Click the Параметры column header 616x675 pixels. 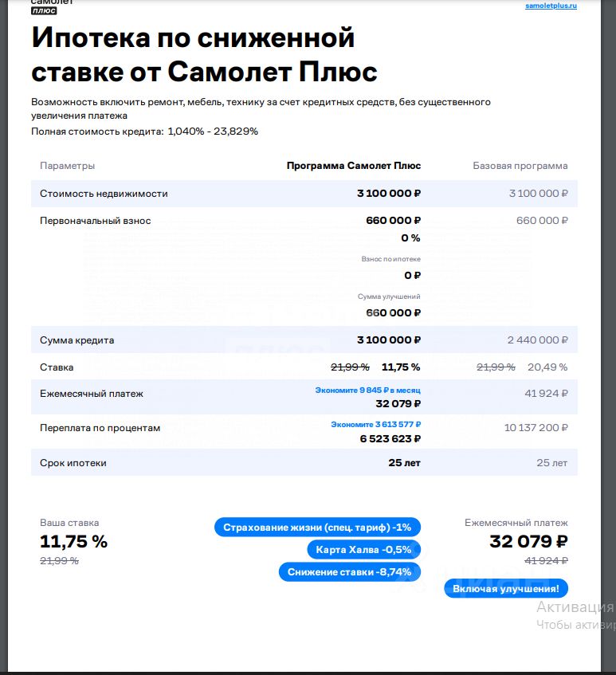pyautogui.click(x=67, y=166)
